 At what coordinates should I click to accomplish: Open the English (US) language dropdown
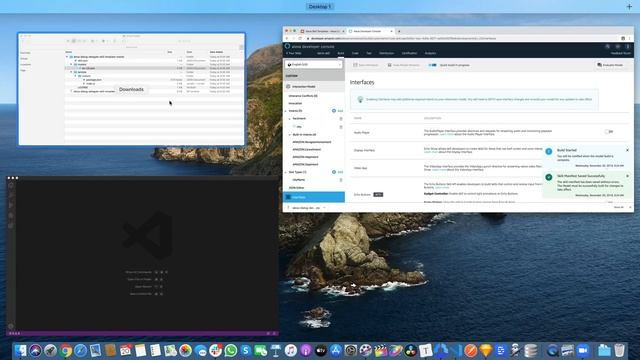[313, 64]
